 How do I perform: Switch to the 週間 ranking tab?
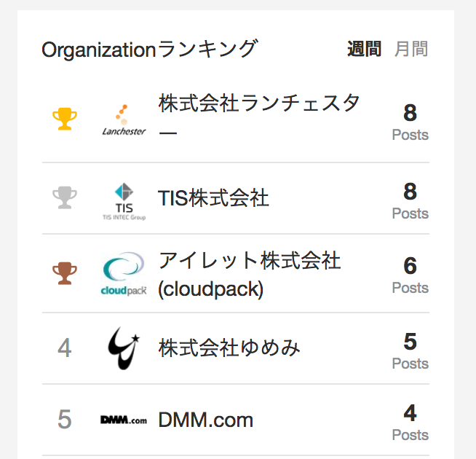[x=364, y=50]
